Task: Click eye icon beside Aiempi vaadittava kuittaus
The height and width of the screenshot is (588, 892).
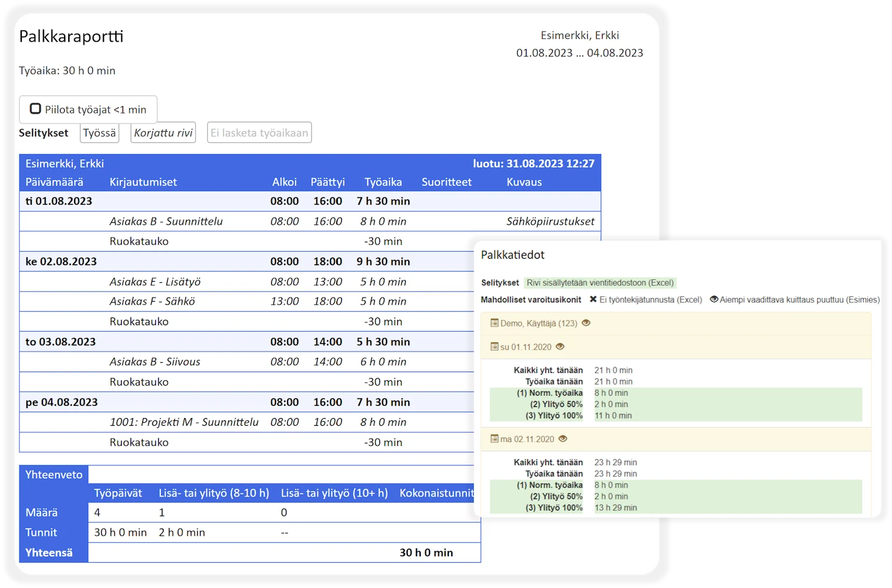Action: (x=714, y=299)
